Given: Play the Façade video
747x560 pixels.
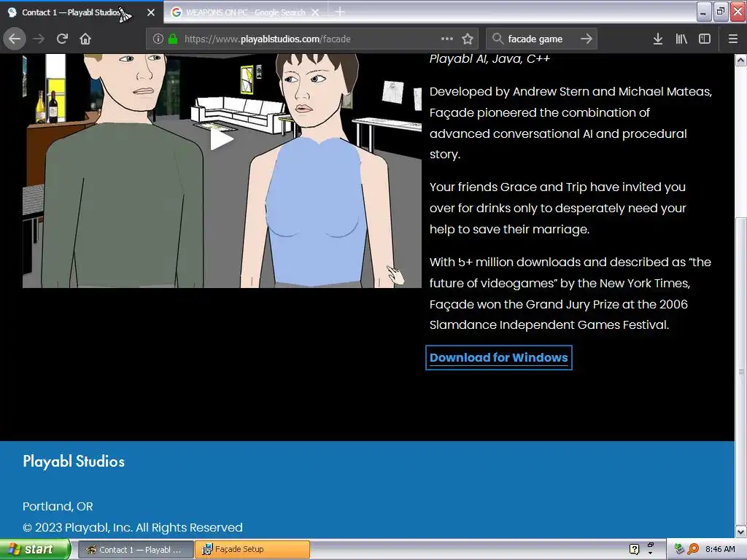Looking at the screenshot, I should (222, 139).
